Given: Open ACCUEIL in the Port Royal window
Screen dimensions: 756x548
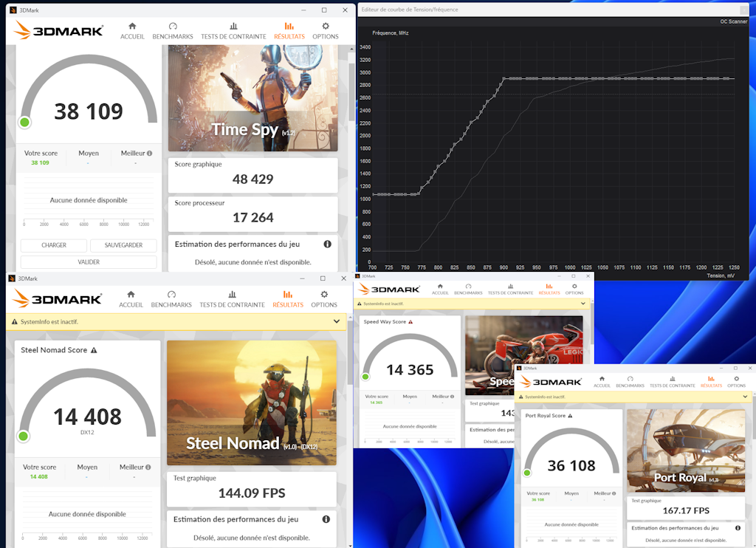Looking at the screenshot, I should point(602,382).
